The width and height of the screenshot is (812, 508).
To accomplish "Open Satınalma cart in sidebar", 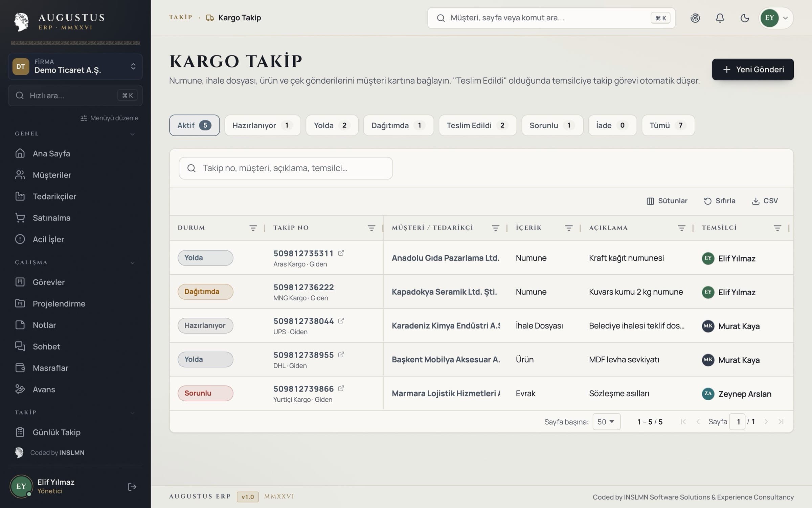I will 75,218.
